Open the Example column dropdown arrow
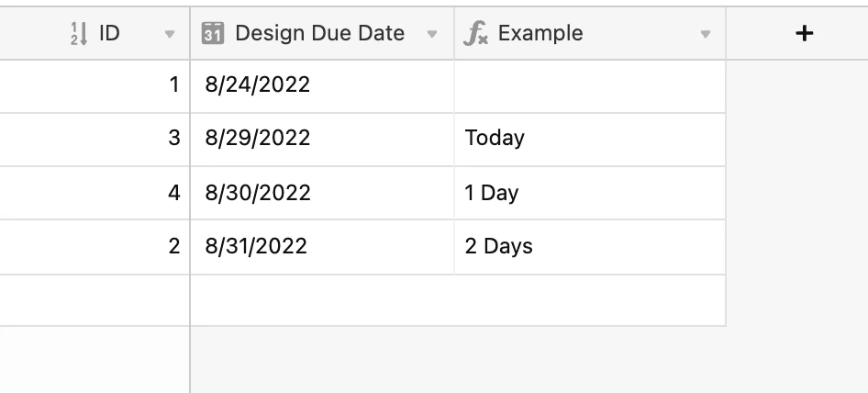This screenshot has width=868, height=393. point(706,34)
